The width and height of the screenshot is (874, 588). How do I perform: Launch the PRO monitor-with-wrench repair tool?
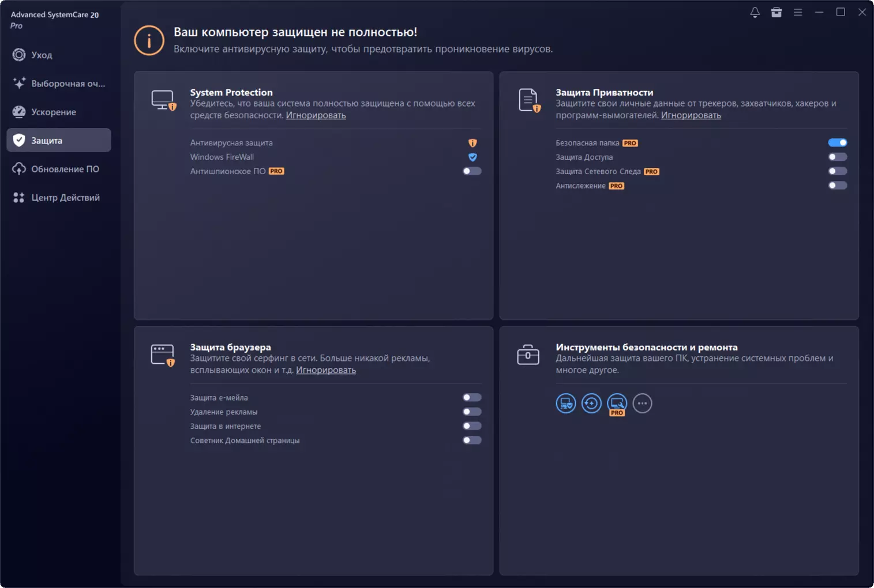[617, 404]
